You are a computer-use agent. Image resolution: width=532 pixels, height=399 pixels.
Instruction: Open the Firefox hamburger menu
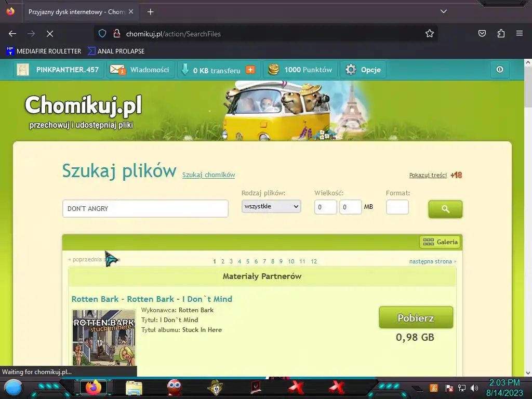519,34
